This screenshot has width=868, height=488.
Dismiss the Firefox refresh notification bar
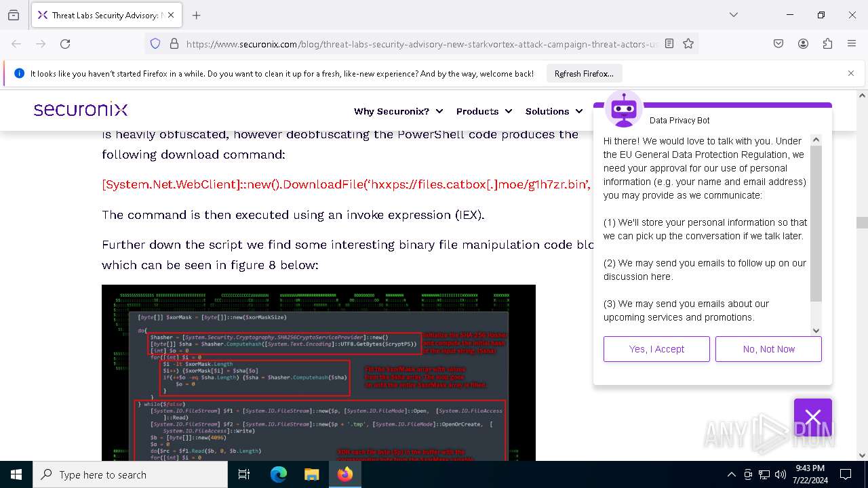(x=851, y=73)
